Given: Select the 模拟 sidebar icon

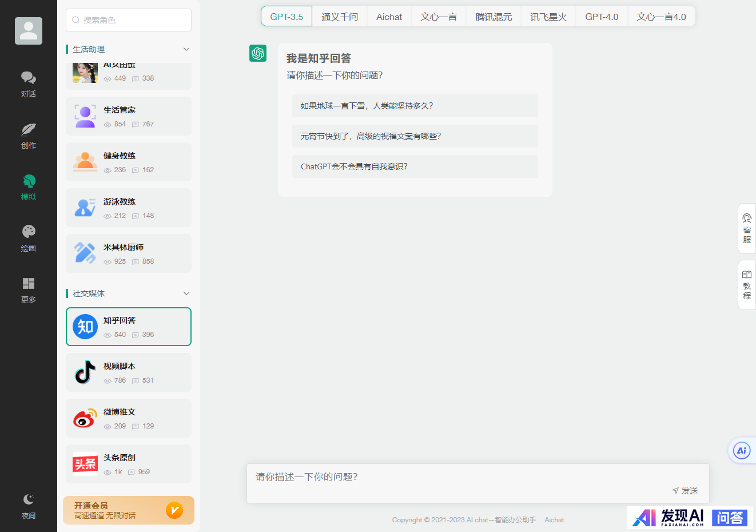Looking at the screenshot, I should (x=29, y=187).
